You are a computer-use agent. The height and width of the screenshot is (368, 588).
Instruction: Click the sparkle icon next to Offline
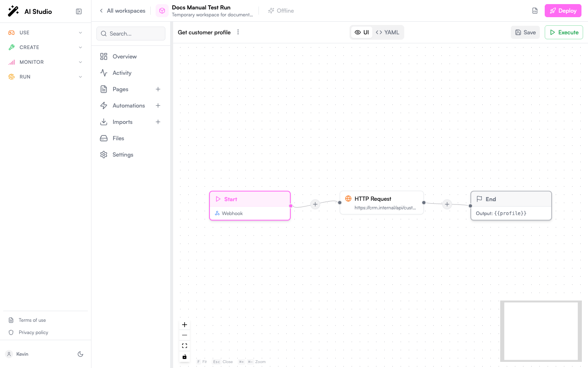point(271,11)
